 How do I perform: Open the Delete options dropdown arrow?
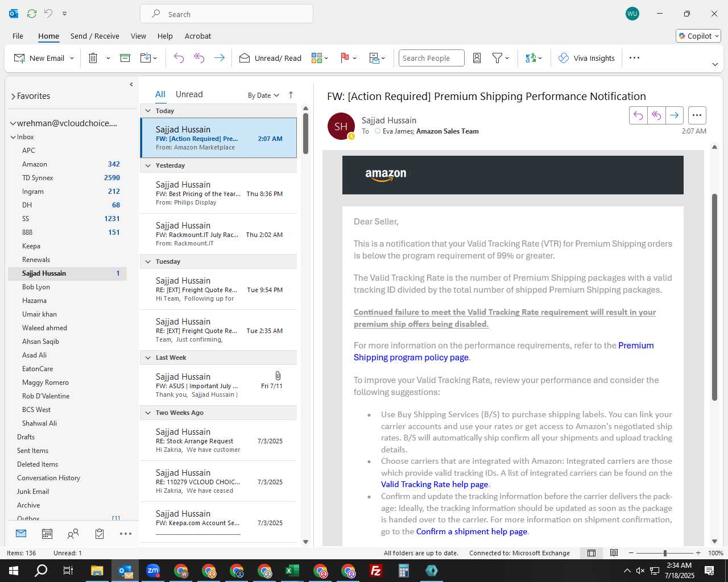coord(108,58)
